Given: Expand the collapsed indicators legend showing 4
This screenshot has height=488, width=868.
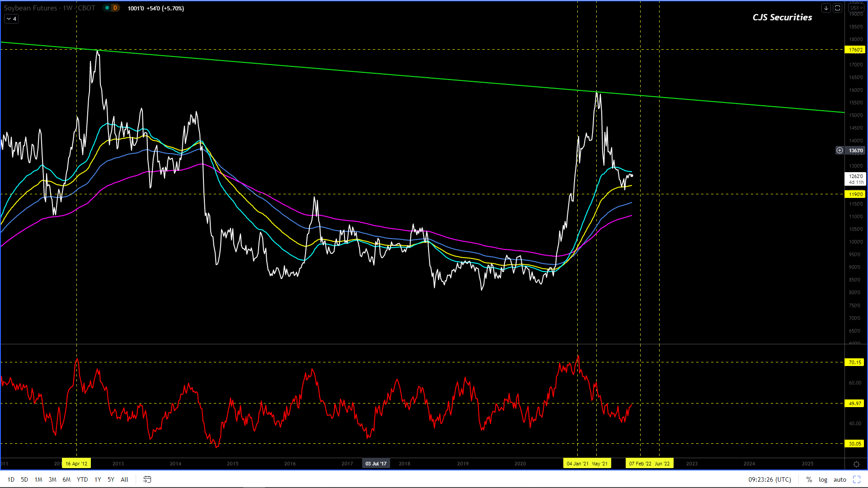Looking at the screenshot, I should (x=11, y=19).
